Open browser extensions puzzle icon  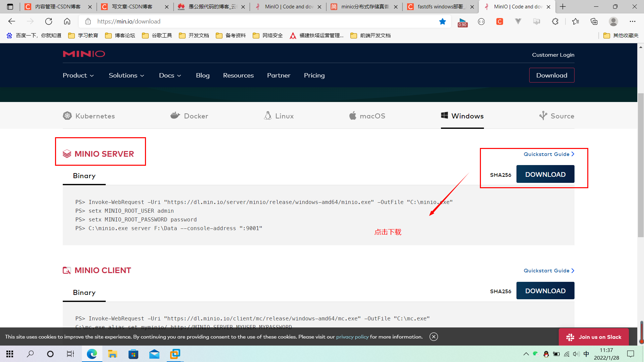click(x=555, y=21)
